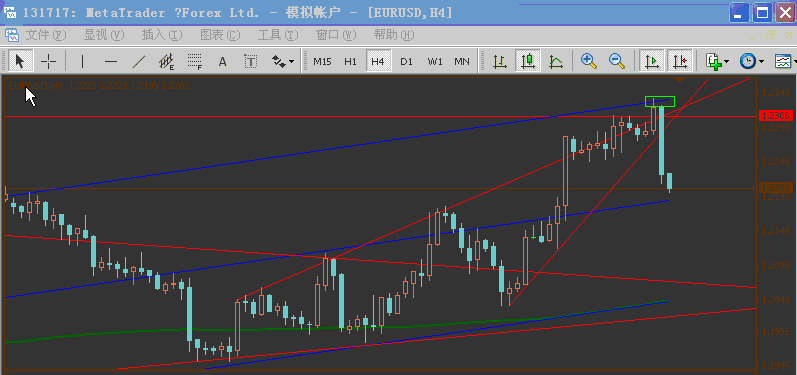Click the EURUSD,H4 chart info text
797x375 pixels.
[x=99, y=86]
